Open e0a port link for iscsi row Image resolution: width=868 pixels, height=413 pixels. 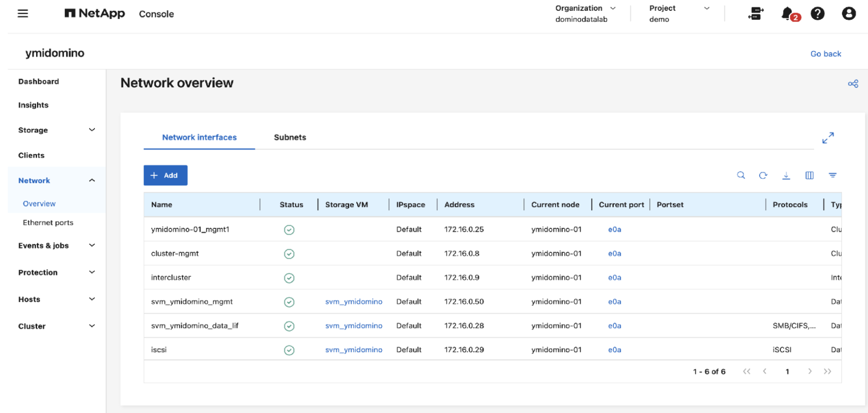(614, 350)
